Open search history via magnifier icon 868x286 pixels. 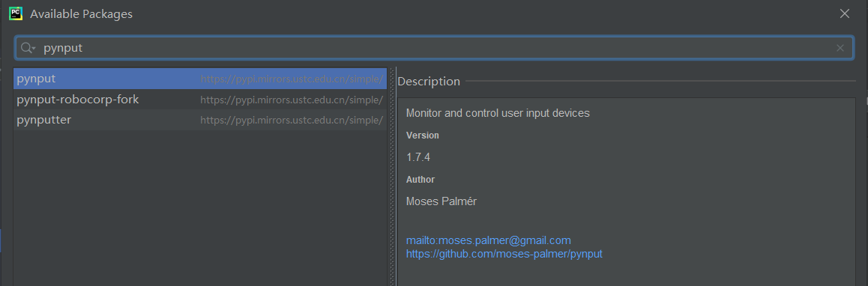(28, 48)
